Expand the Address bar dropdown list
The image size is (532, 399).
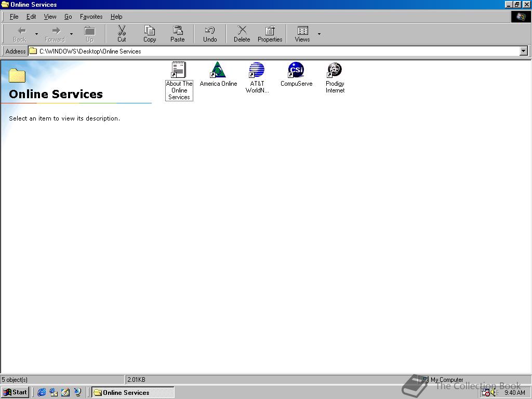tap(524, 51)
